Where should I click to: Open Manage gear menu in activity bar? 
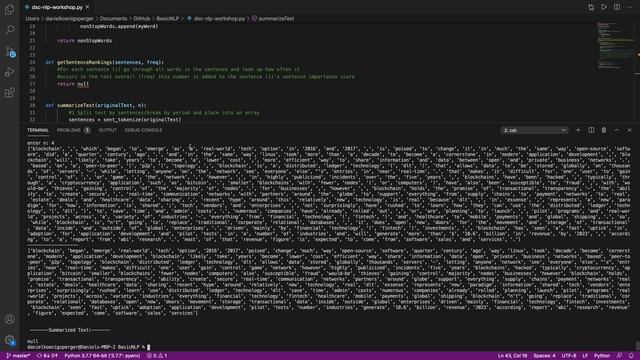click(9, 340)
